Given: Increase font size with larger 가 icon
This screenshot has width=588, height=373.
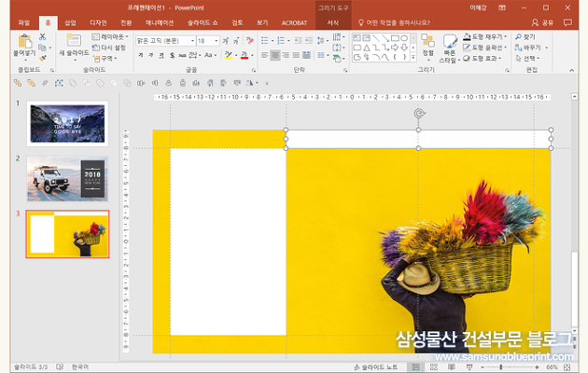Looking at the screenshot, I should pos(225,40).
